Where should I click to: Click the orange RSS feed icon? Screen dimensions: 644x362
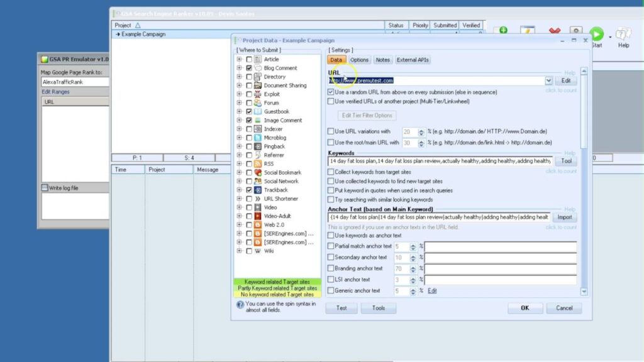coord(258,164)
